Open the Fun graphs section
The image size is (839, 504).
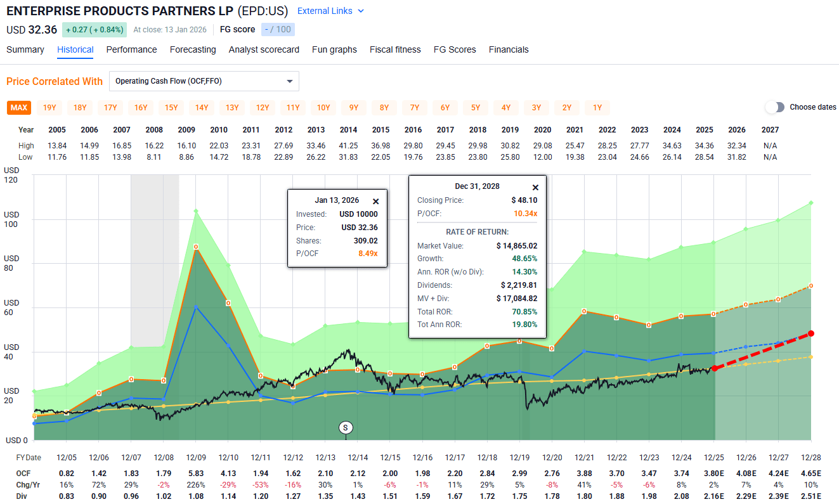point(334,49)
